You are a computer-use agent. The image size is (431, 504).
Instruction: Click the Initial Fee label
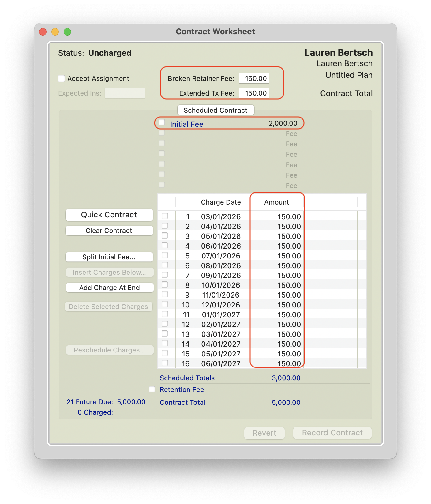(187, 124)
